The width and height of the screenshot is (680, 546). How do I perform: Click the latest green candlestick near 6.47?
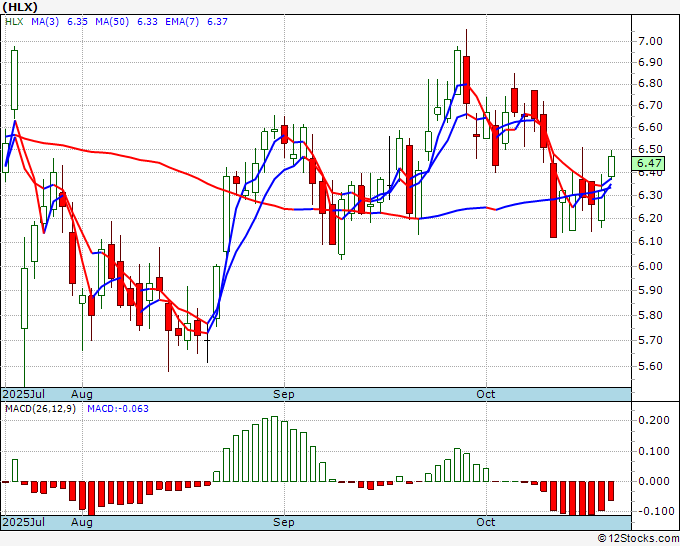[611, 167]
